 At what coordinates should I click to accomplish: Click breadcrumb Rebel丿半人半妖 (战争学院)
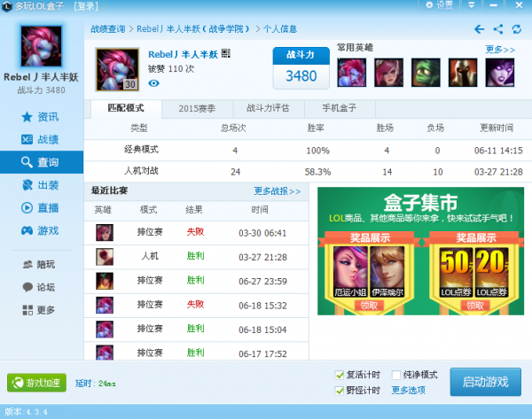[x=192, y=29]
